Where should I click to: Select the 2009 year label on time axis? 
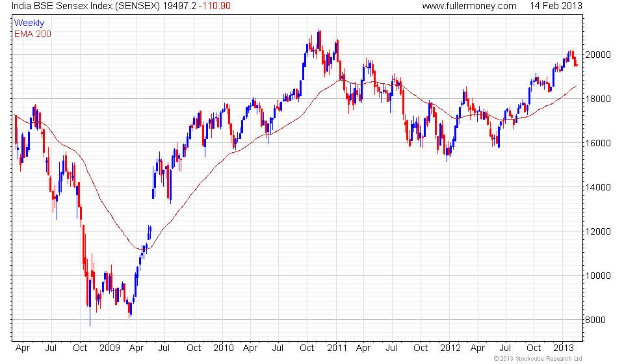tap(110, 348)
